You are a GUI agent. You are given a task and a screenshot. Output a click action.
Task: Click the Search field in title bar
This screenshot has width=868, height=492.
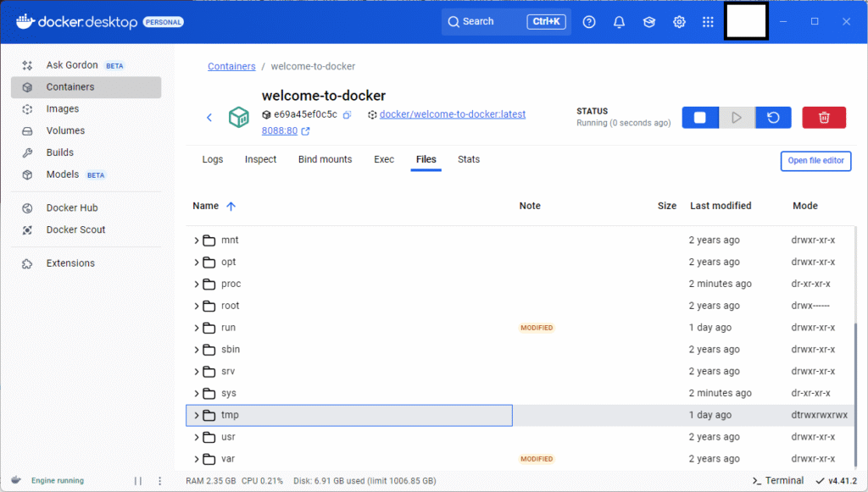click(x=506, y=21)
